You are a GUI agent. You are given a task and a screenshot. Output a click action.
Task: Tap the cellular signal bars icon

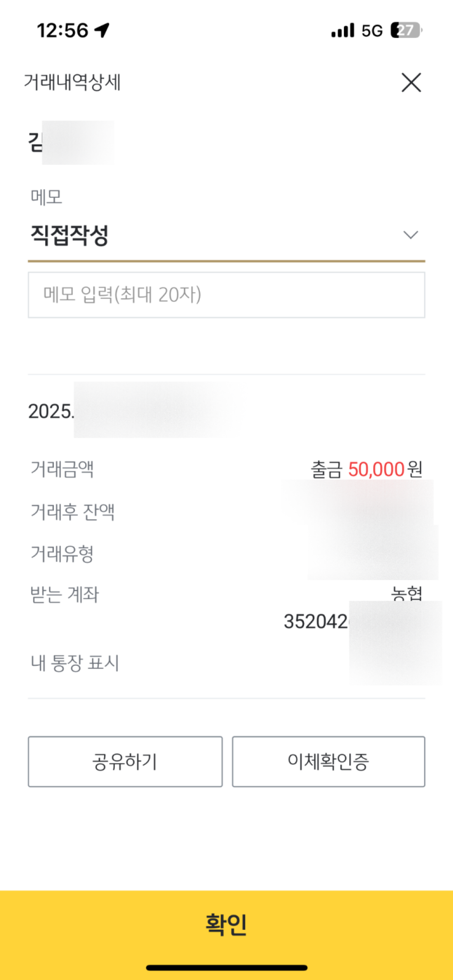point(342,30)
